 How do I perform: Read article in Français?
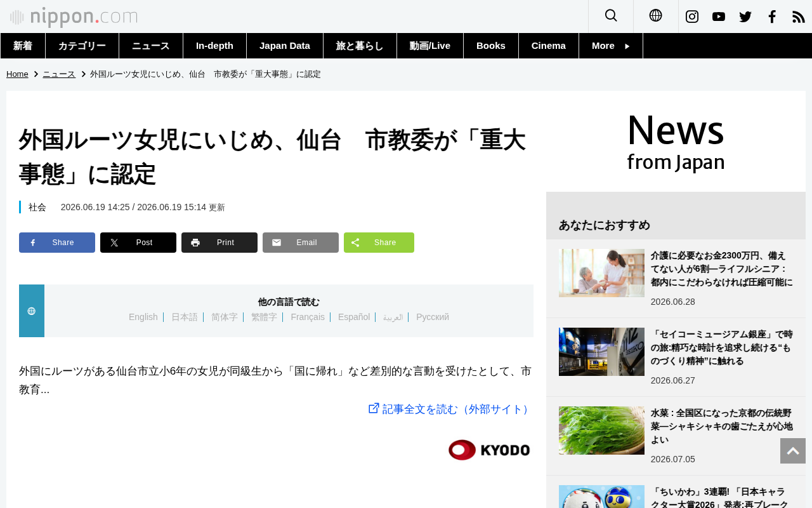pos(308,317)
